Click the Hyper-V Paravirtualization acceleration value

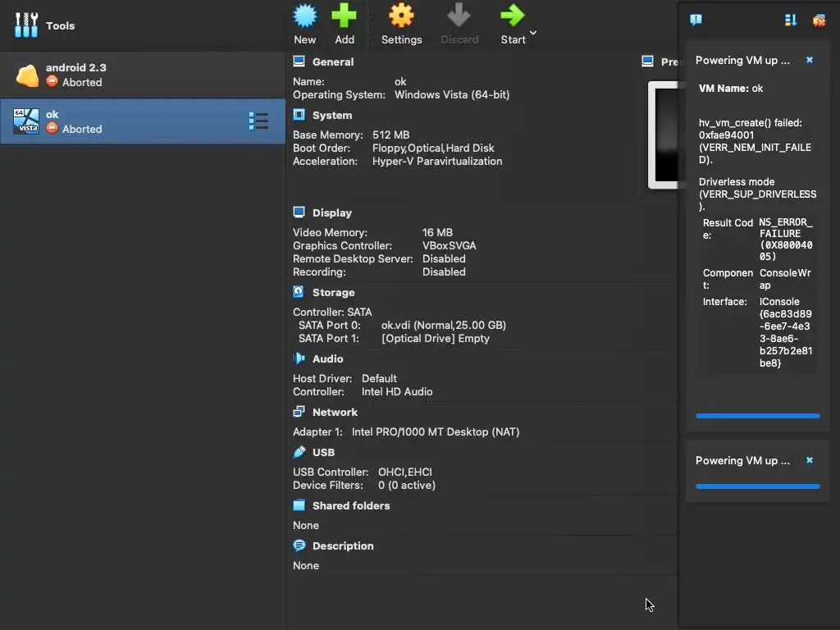click(437, 162)
